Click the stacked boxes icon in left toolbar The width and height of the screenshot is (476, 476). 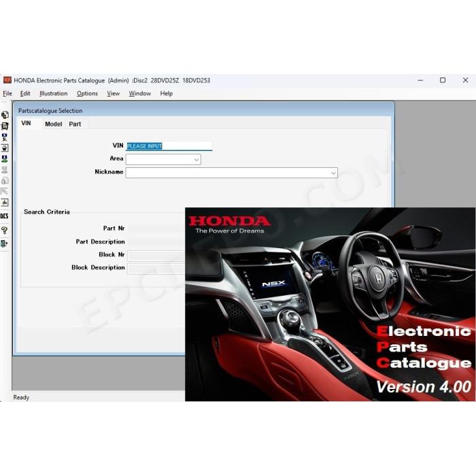coord(5,115)
